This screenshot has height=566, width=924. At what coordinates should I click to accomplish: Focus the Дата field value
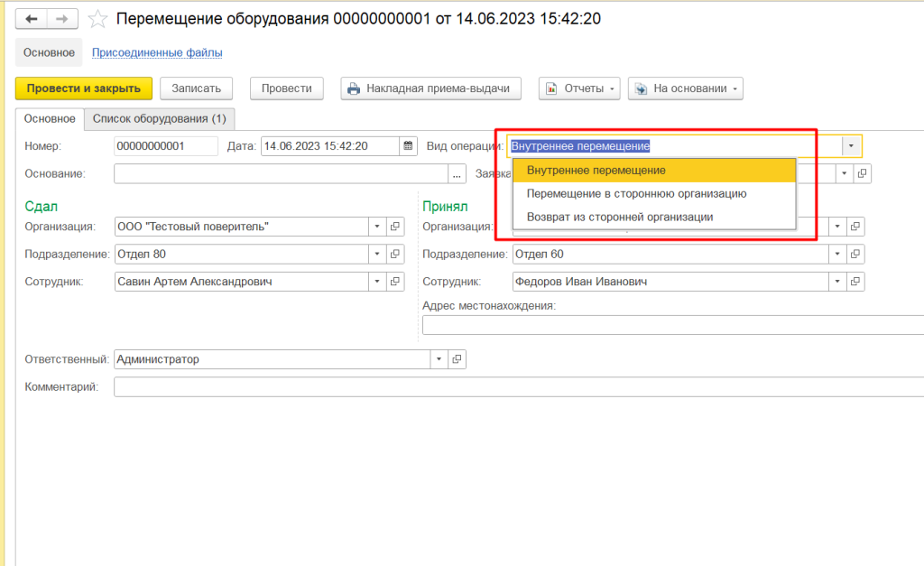tap(330, 146)
